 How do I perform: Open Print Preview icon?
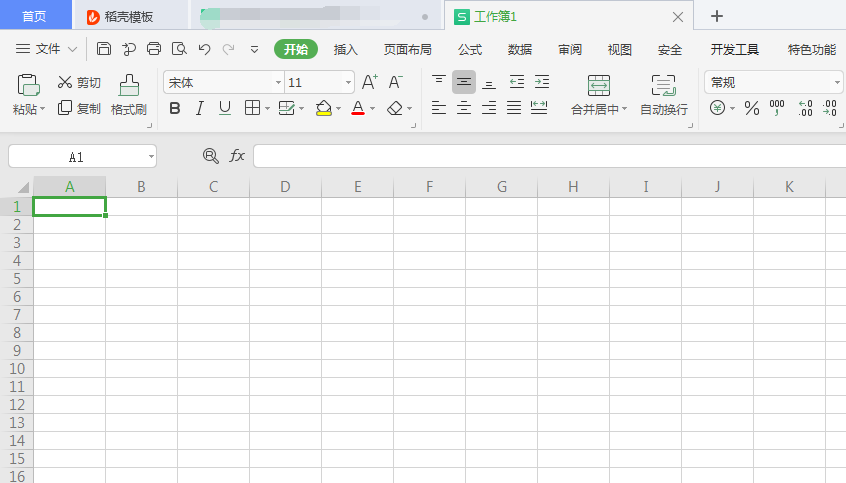[x=179, y=49]
